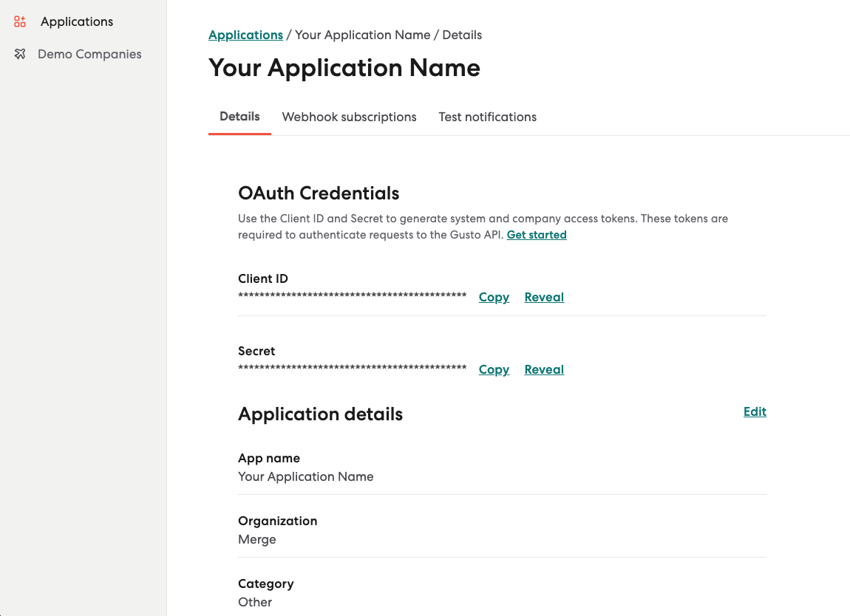Click the App name value text
Image resolution: width=850 pixels, height=616 pixels.
coord(305,476)
